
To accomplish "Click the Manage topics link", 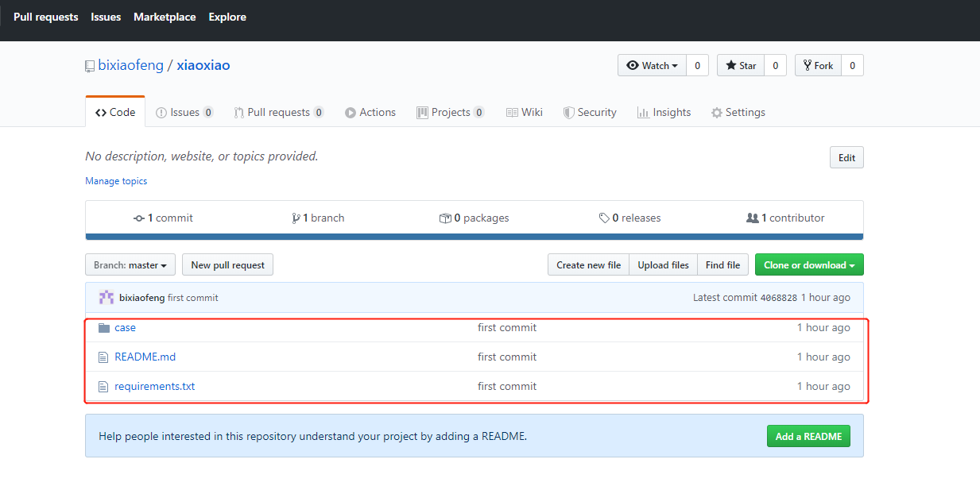I will [116, 181].
